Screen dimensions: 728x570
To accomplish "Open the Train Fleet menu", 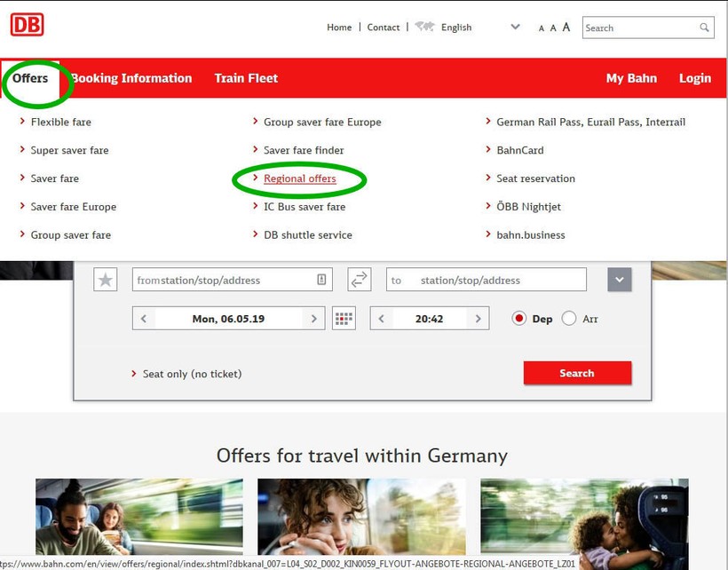I will tap(246, 78).
